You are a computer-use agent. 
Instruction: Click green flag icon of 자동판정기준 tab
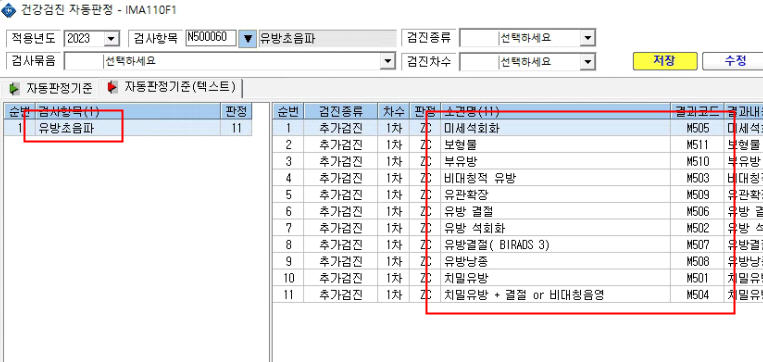pos(15,88)
